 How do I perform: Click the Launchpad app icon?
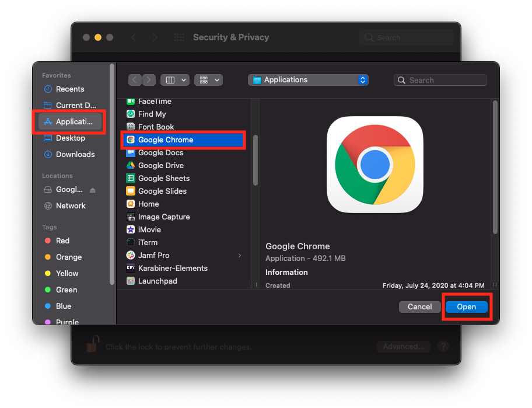(x=131, y=281)
